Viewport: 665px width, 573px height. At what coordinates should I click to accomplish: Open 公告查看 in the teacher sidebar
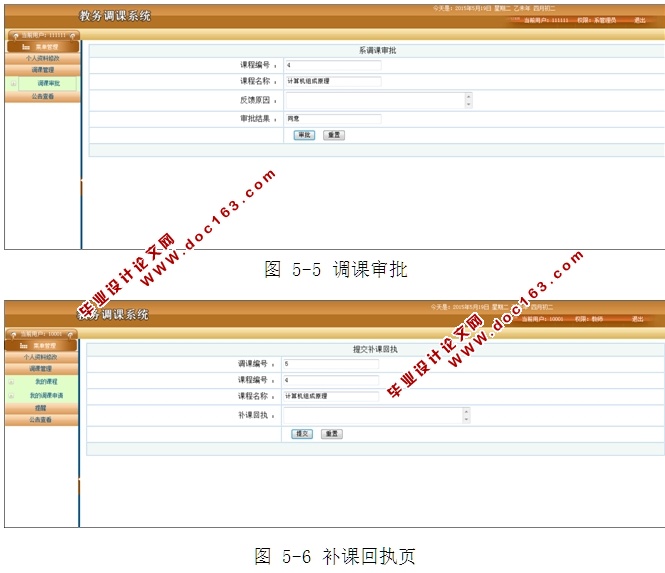pyautogui.click(x=41, y=419)
